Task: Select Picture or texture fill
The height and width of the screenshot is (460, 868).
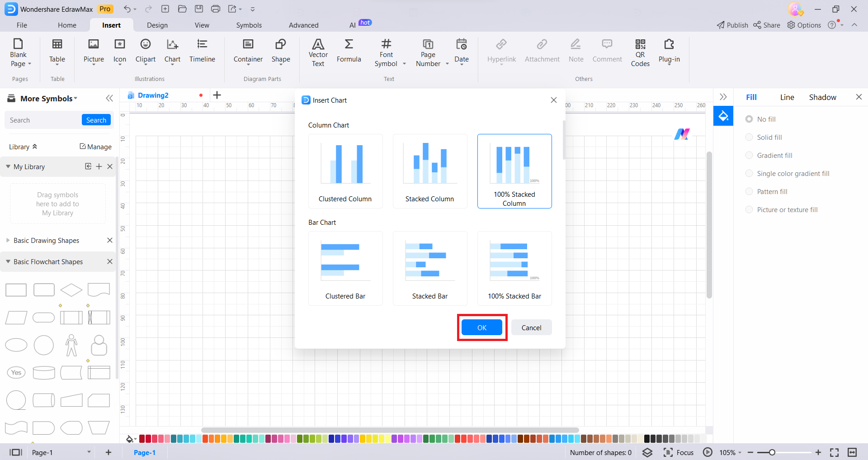Action: point(782,210)
